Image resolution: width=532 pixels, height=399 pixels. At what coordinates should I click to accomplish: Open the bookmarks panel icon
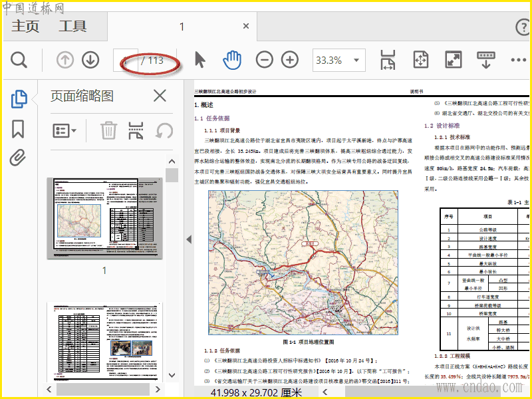click(x=18, y=128)
